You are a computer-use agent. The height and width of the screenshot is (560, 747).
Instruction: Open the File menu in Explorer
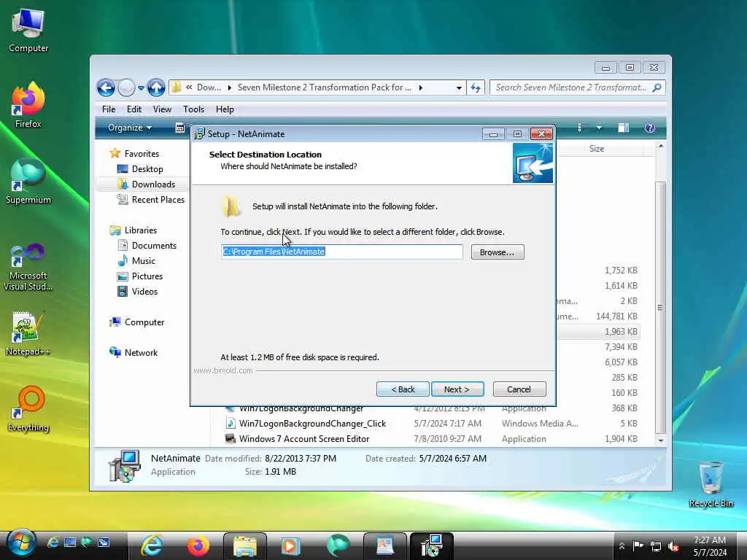[x=109, y=109]
